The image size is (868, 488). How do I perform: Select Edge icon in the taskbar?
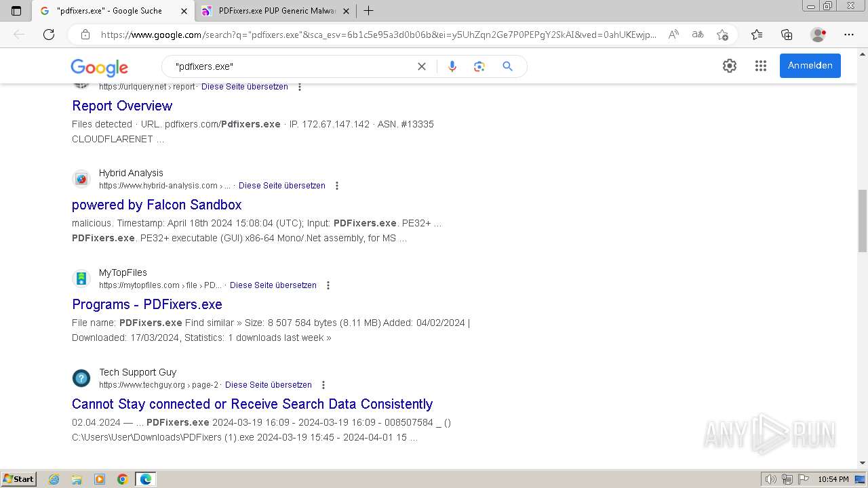pyautogui.click(x=146, y=479)
